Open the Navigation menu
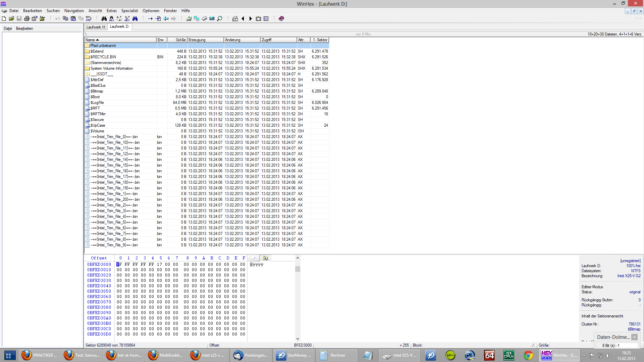Screen dimensions: 644x362 tap(74, 11)
